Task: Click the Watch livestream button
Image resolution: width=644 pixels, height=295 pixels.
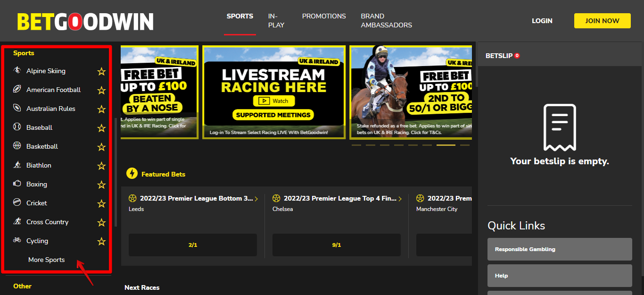Action: [x=274, y=101]
